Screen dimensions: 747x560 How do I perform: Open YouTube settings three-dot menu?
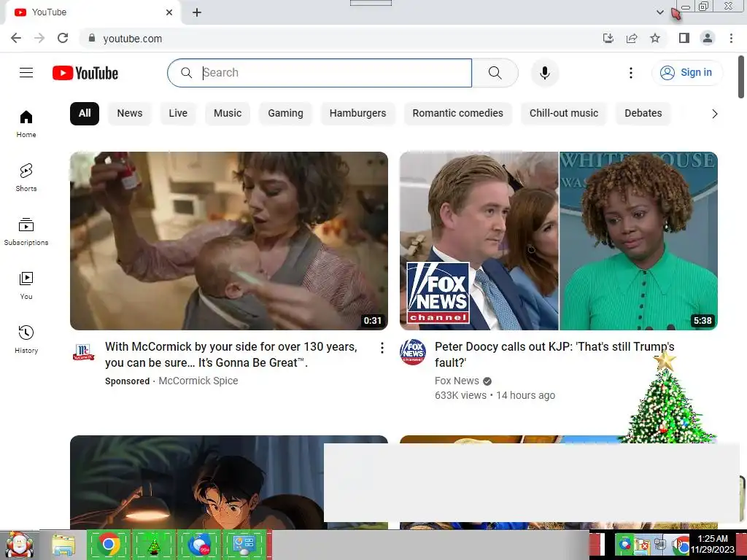point(631,73)
